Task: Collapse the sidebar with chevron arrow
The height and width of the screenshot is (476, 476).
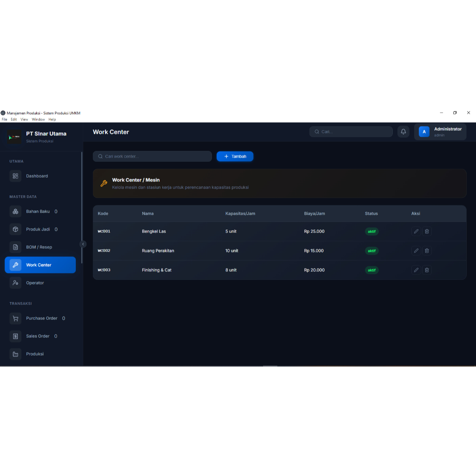Action: click(83, 244)
